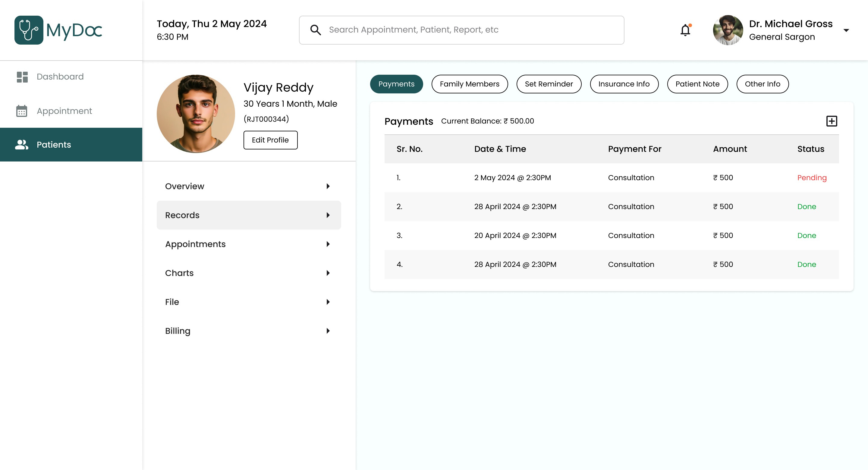Click the Patients people icon
Viewport: 868px width, 470px height.
click(22, 145)
